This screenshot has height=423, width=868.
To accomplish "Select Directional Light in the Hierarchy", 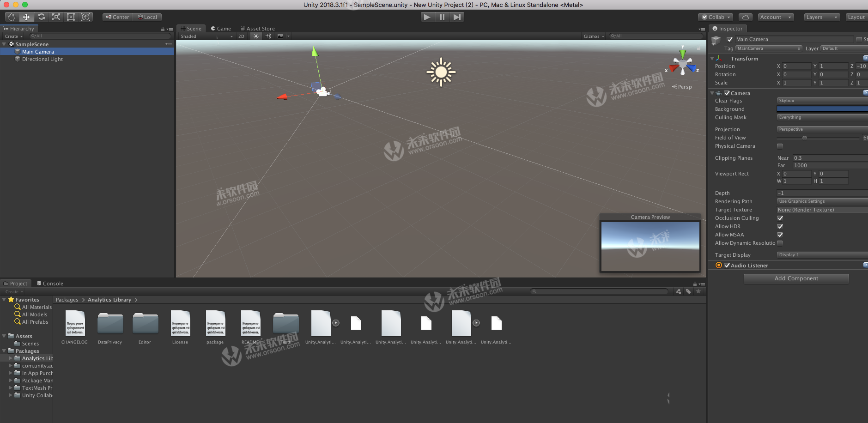I will (42, 59).
